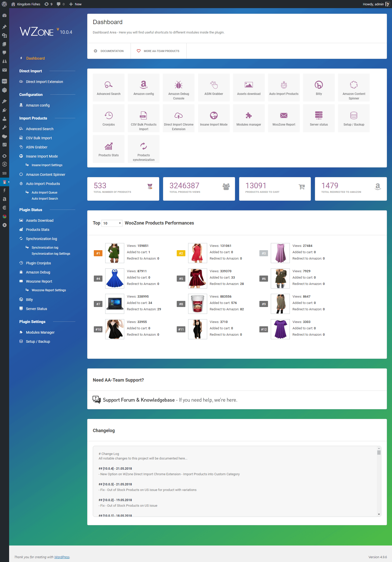Open Howdy, admin account menu

pos(376,4)
